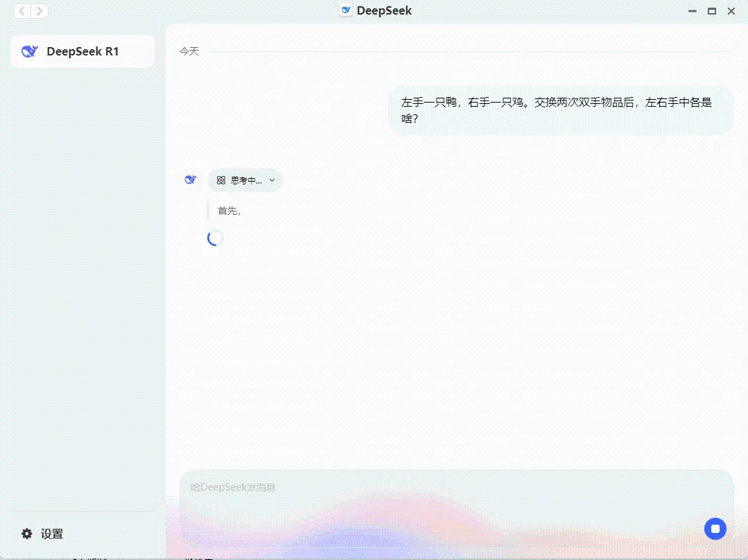Viewport: 748px width, 560px height.
Task: Open 设置 settings
Action: pos(42,534)
